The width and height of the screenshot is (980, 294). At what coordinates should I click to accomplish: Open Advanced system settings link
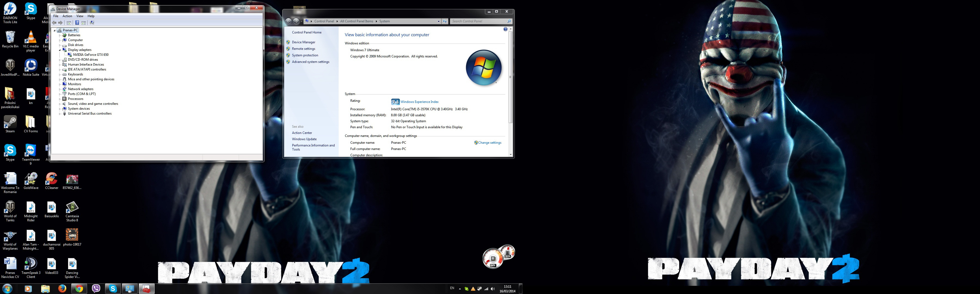tap(311, 62)
